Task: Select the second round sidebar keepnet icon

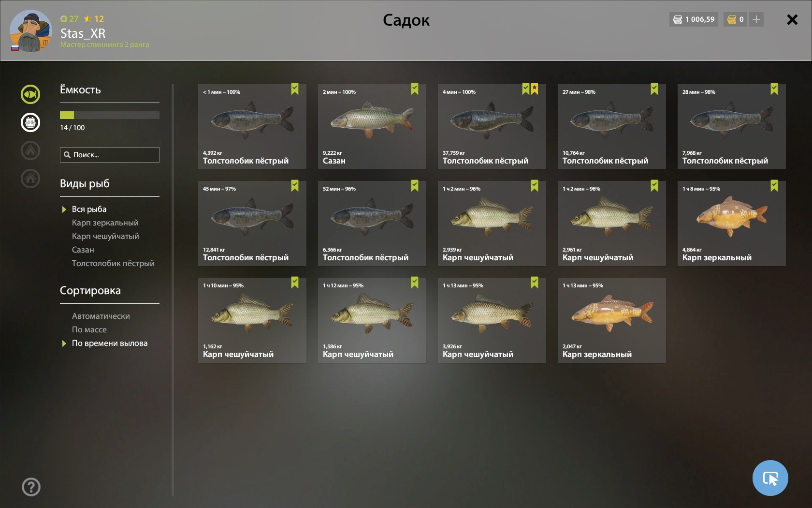Action: coord(30,122)
